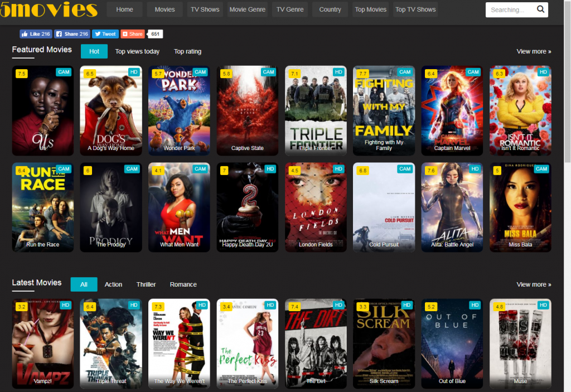Open the Alita: Battle Angel poster
Viewport: 571px width, 392px height.
(452, 207)
